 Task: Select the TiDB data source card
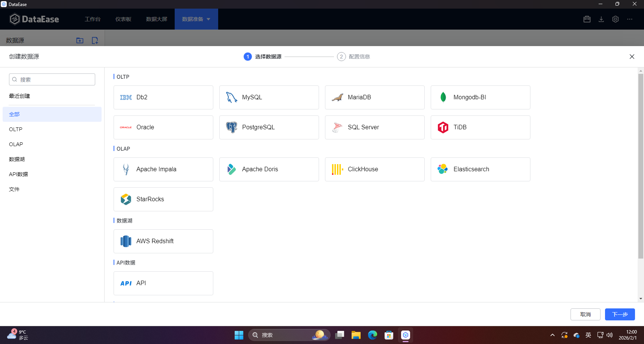point(481,127)
